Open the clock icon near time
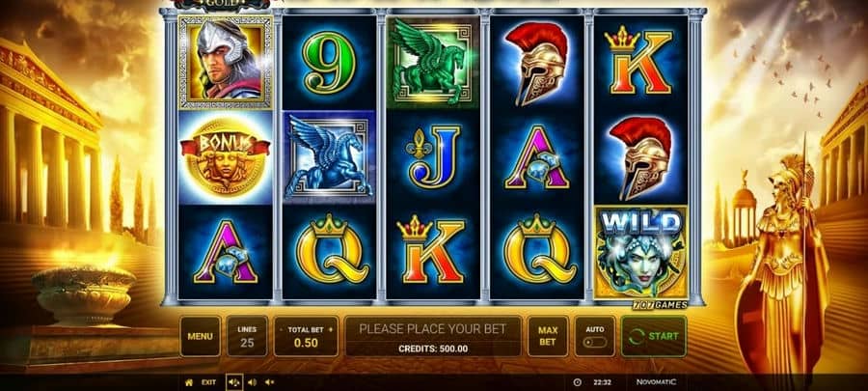868x391 pixels. [578, 382]
